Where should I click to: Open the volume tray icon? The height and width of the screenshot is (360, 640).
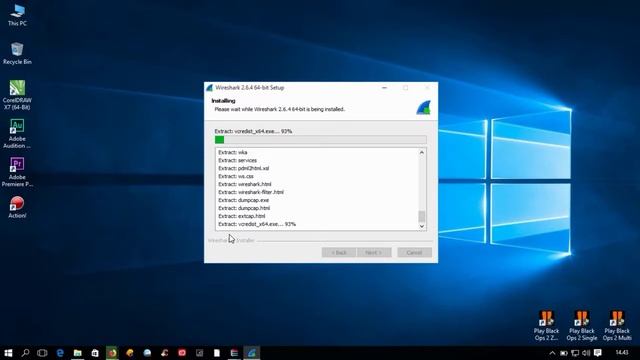tap(586, 353)
